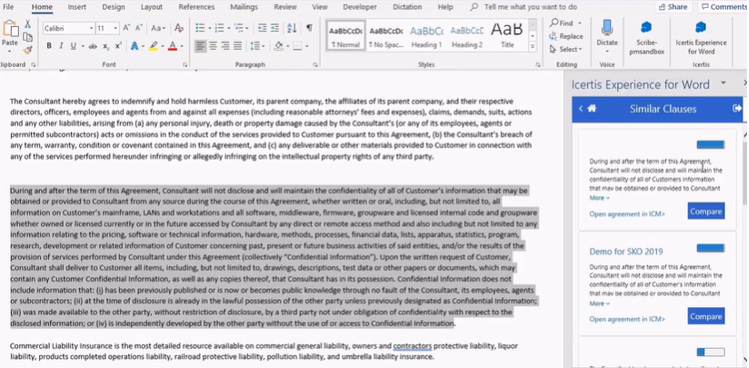Open the font size 11 dropdown
The width and height of the screenshot is (749, 368).
tap(115, 29)
